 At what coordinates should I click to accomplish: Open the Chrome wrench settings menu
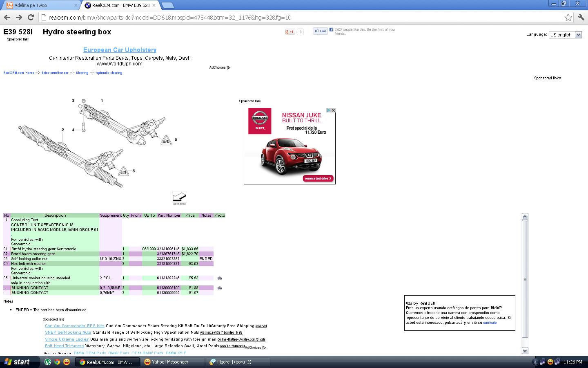click(x=581, y=17)
